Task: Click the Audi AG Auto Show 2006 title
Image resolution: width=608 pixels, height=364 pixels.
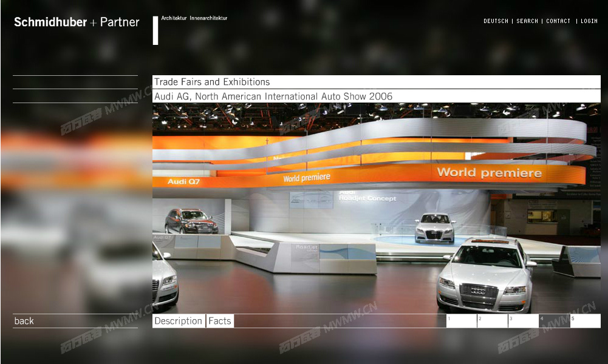Action: tap(376, 96)
